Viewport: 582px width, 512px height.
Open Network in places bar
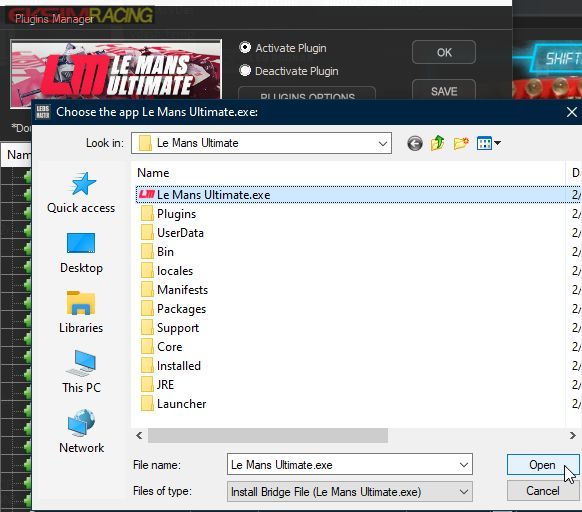click(x=81, y=432)
